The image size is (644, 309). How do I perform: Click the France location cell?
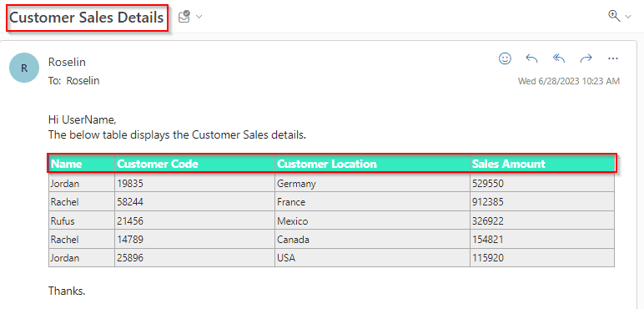pyautogui.click(x=373, y=202)
